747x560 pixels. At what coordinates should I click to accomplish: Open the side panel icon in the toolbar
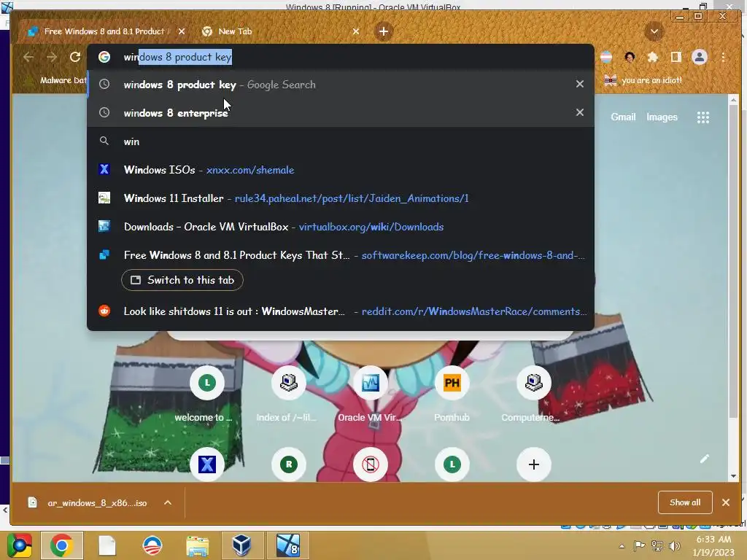676,57
